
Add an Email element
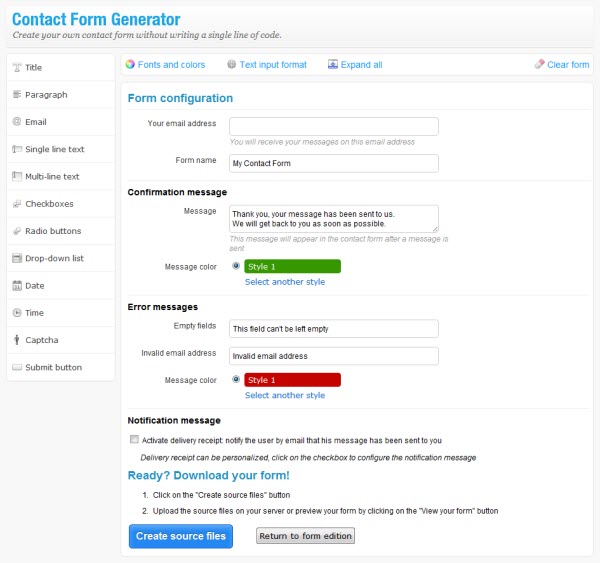point(61,122)
